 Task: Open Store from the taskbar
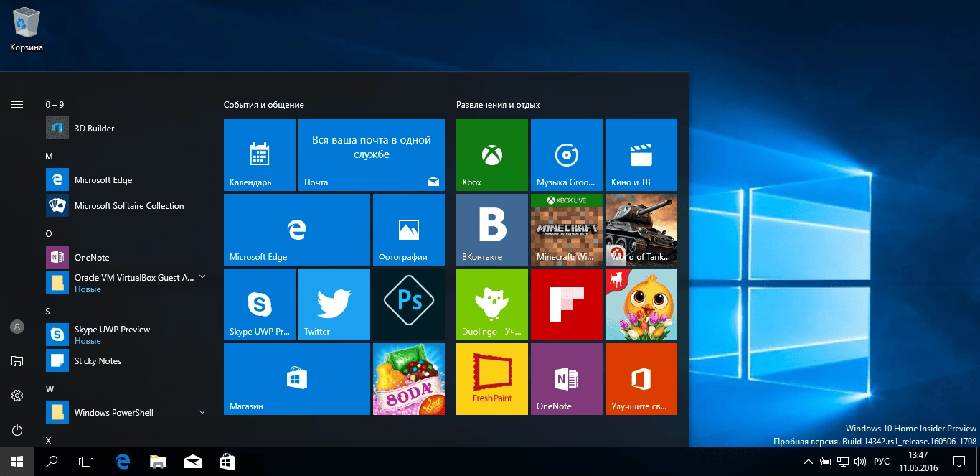tap(227, 462)
